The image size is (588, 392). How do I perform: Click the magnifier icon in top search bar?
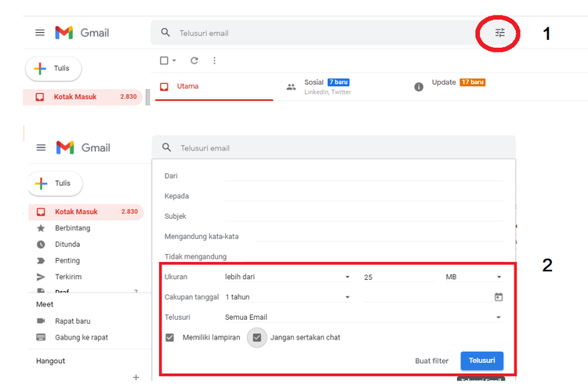pyautogui.click(x=165, y=33)
